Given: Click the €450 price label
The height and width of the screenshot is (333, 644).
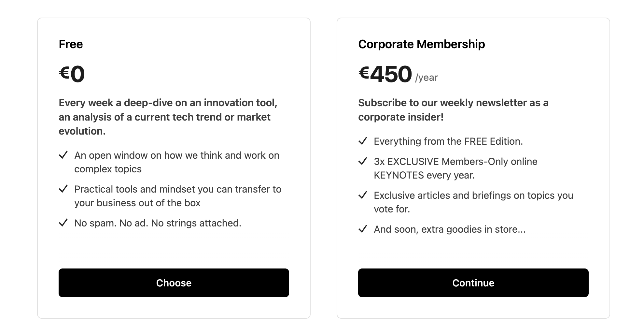Looking at the screenshot, I should (385, 74).
